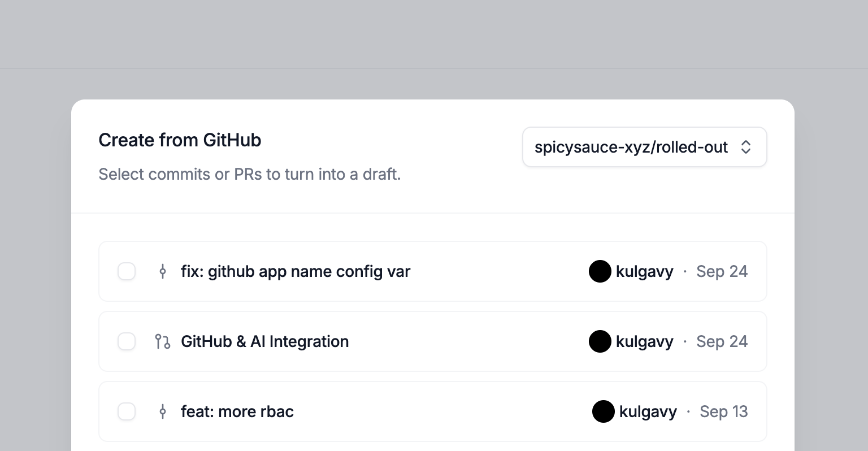Click the Sep 24 date on the pull request row
The image size is (868, 451).
(722, 342)
